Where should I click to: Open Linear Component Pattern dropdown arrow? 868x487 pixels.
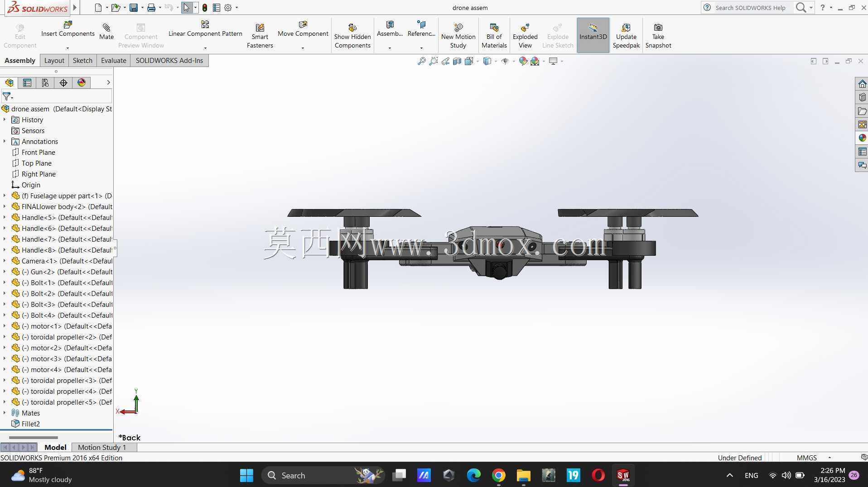click(205, 48)
